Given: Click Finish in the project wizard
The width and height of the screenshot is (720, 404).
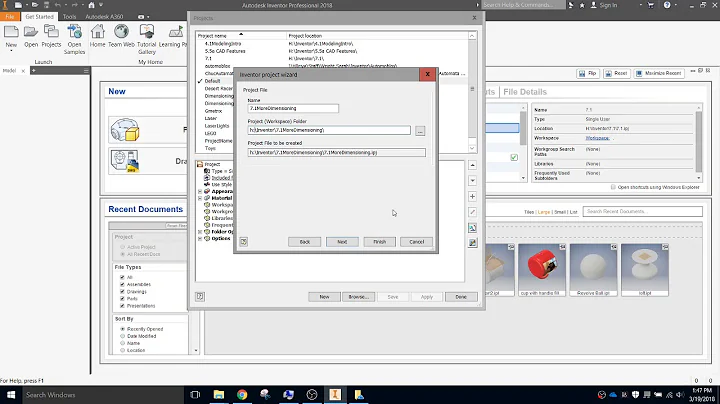Looking at the screenshot, I should pos(379,241).
